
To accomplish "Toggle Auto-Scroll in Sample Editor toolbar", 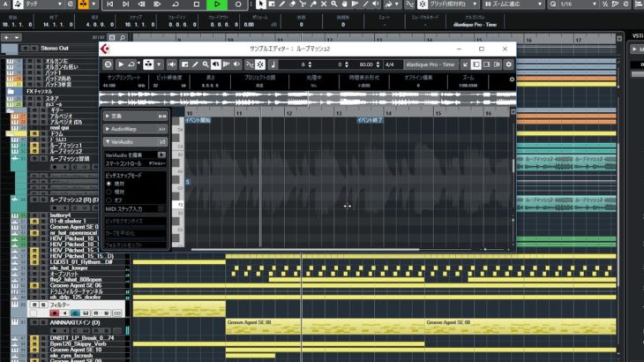I will click(x=148, y=64).
